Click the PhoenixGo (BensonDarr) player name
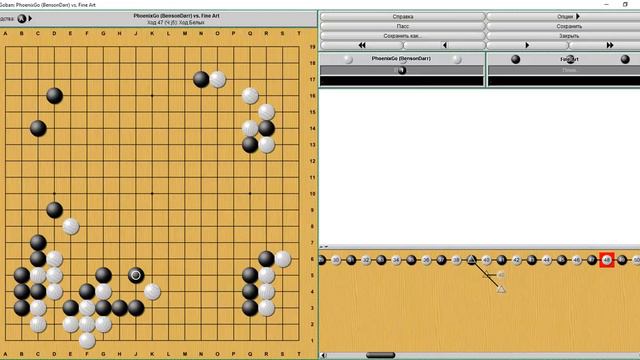Image resolution: width=640 pixels, height=360 pixels. point(401,59)
